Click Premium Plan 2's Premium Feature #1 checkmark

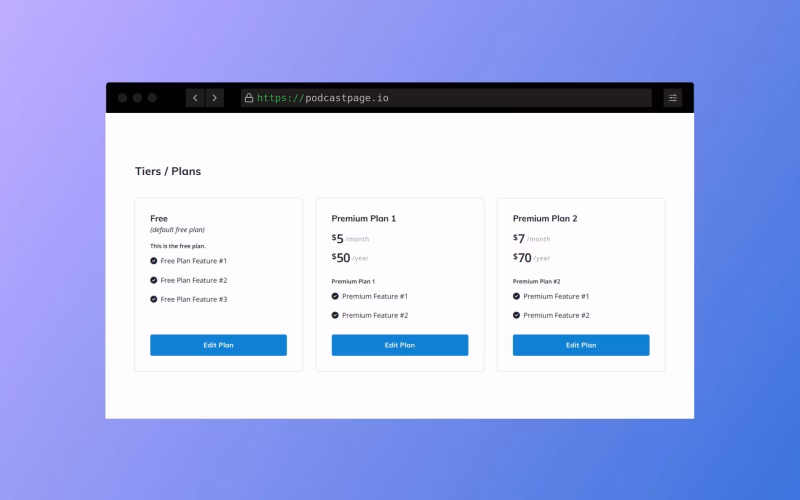click(517, 296)
